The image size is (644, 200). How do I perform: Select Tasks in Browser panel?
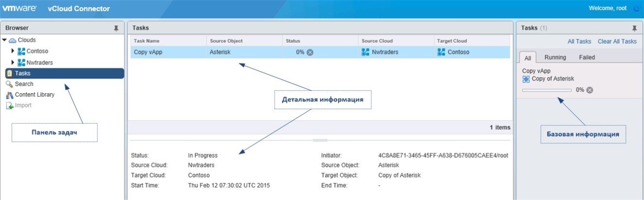tap(65, 73)
